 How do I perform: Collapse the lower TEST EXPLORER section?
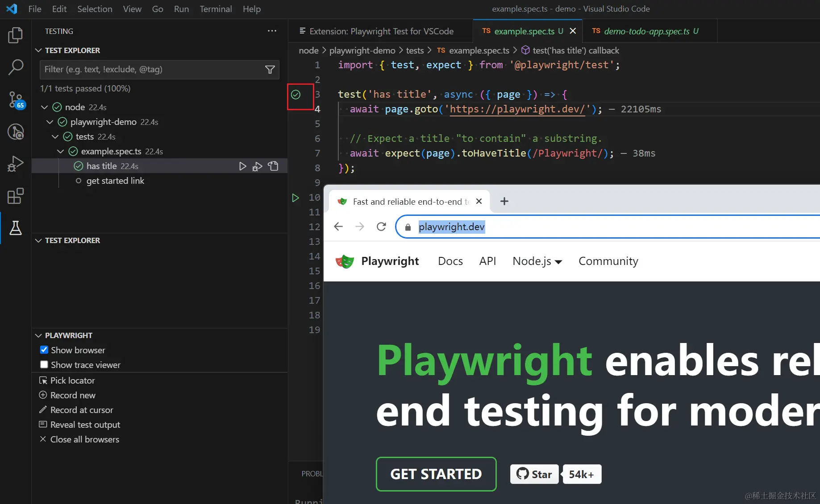[x=38, y=240]
